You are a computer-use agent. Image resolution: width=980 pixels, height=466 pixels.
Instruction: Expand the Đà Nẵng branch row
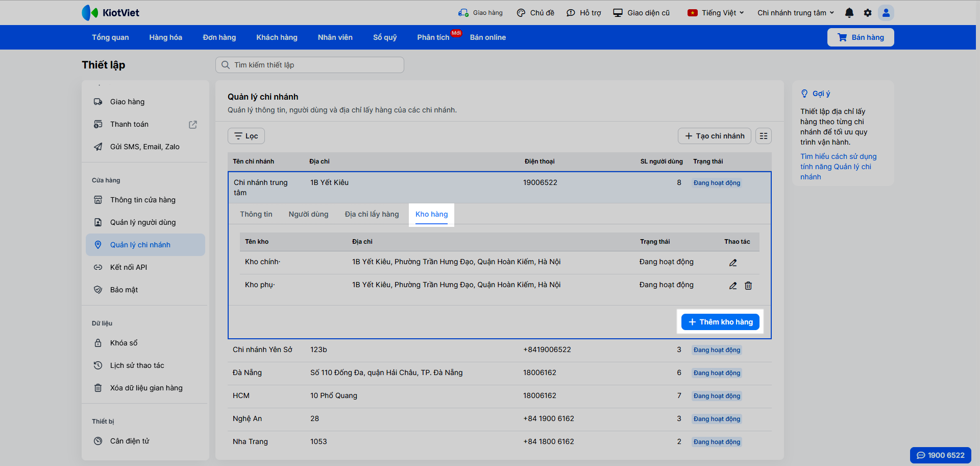247,372
